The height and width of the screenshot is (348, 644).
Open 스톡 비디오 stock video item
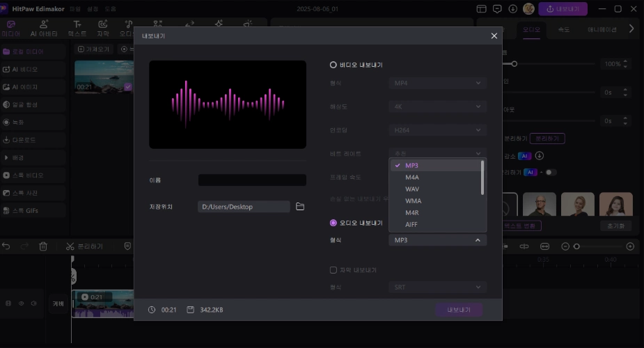click(33, 175)
